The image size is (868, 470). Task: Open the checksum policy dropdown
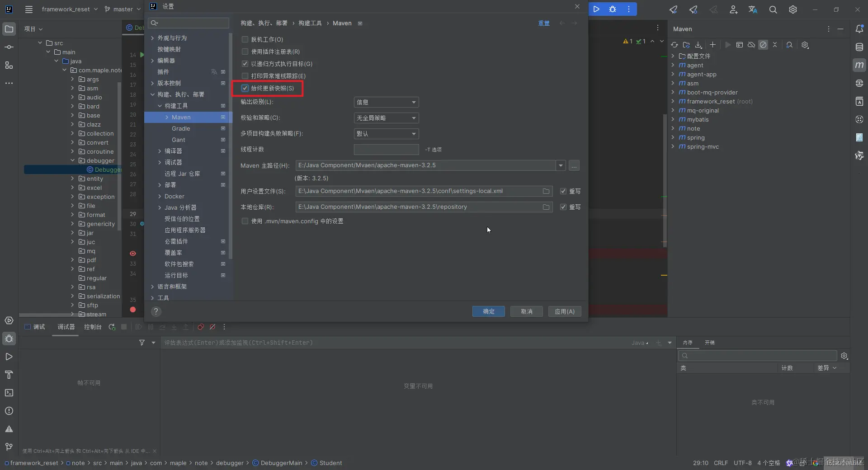(x=386, y=118)
